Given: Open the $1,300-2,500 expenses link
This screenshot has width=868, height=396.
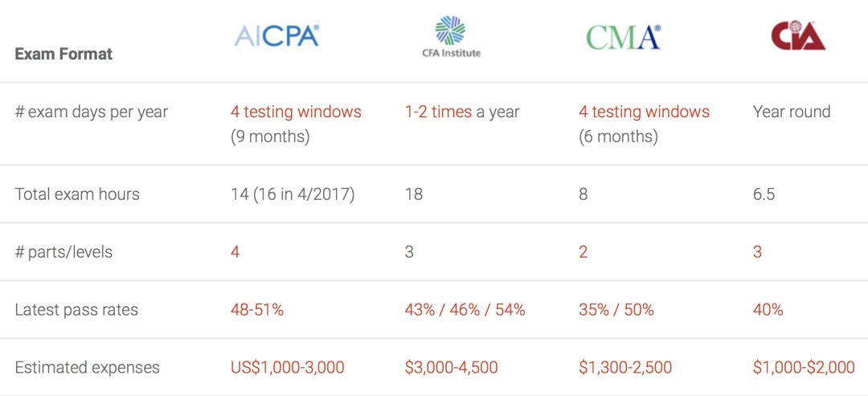Looking at the screenshot, I should click(625, 367).
